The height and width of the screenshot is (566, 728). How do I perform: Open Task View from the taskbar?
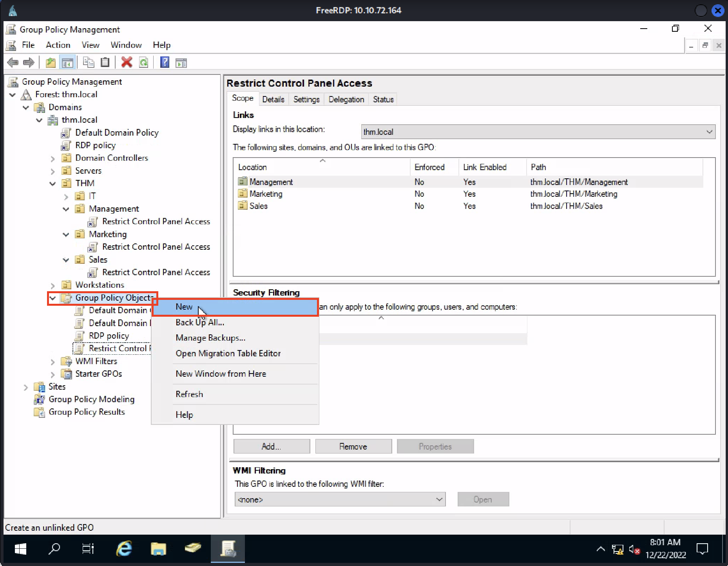pyautogui.click(x=88, y=549)
